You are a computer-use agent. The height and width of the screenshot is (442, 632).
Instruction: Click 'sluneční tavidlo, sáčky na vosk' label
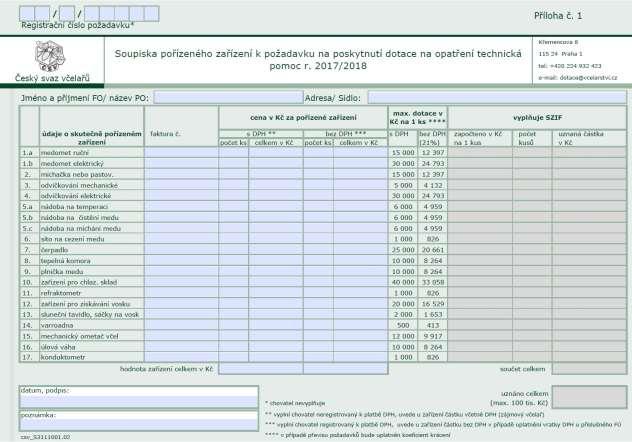pos(90,314)
